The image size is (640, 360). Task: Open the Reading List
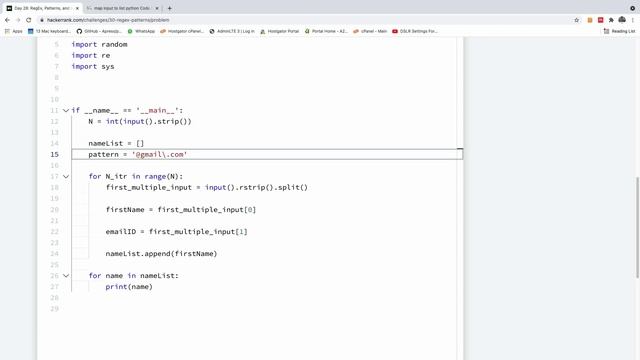click(620, 31)
